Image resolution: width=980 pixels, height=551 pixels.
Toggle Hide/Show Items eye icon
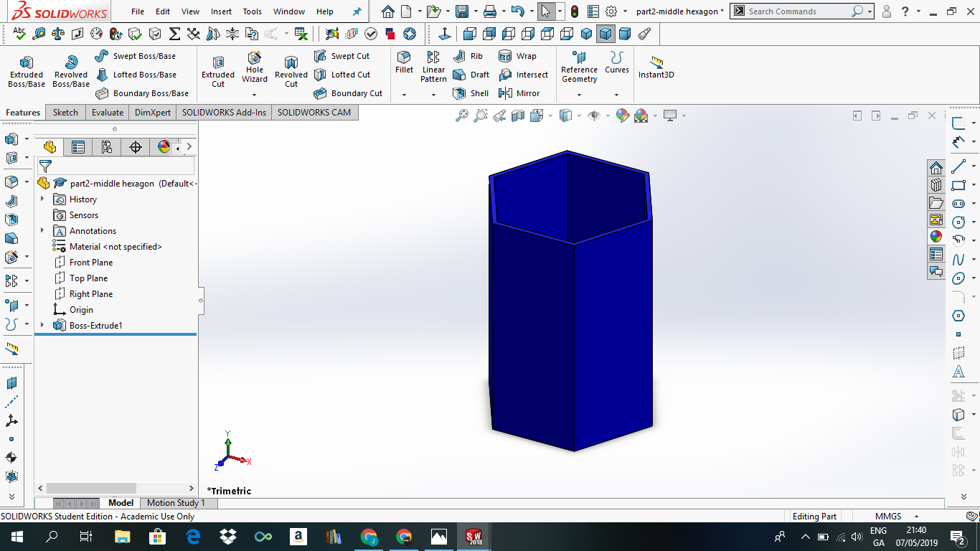pyautogui.click(x=593, y=116)
